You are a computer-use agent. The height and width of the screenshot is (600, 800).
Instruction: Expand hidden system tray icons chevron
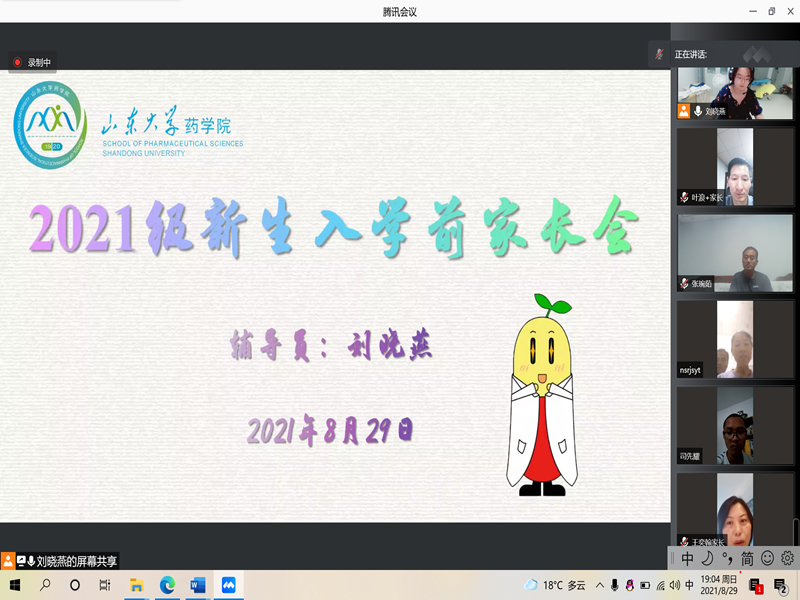pyautogui.click(x=600, y=585)
